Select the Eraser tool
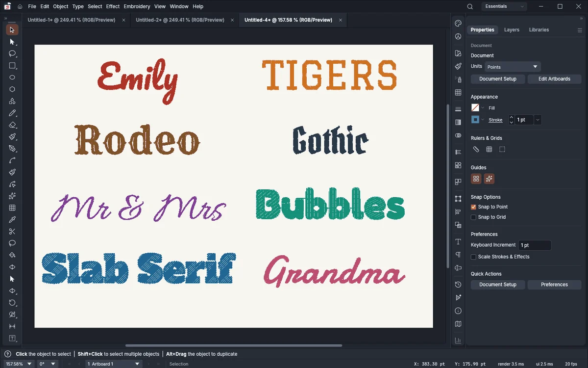 [x=12, y=125]
